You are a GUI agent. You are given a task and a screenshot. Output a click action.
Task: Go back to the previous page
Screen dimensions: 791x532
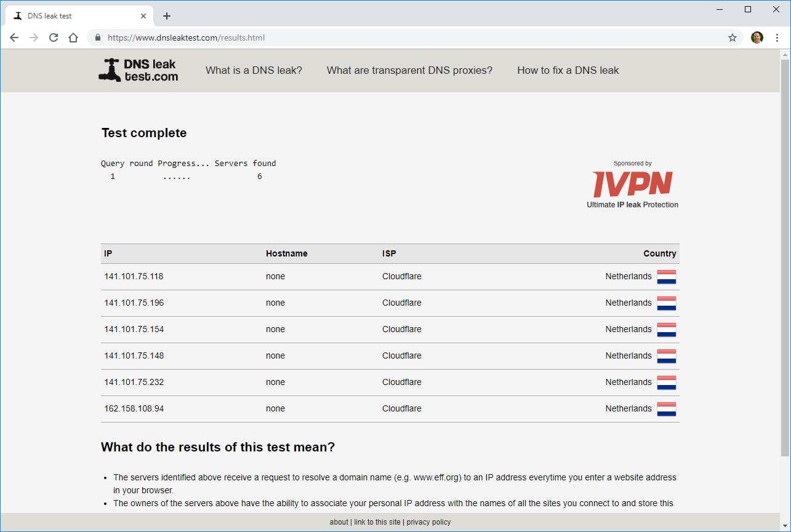coord(14,38)
